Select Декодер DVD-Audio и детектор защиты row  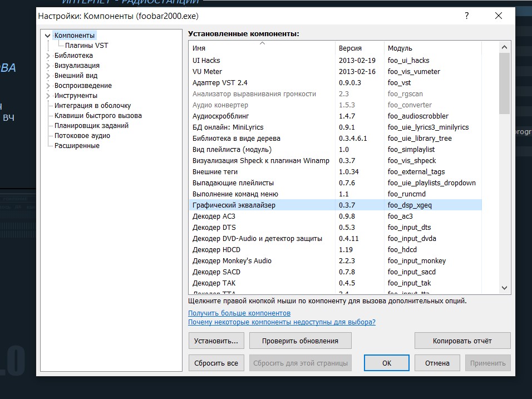tap(335, 239)
